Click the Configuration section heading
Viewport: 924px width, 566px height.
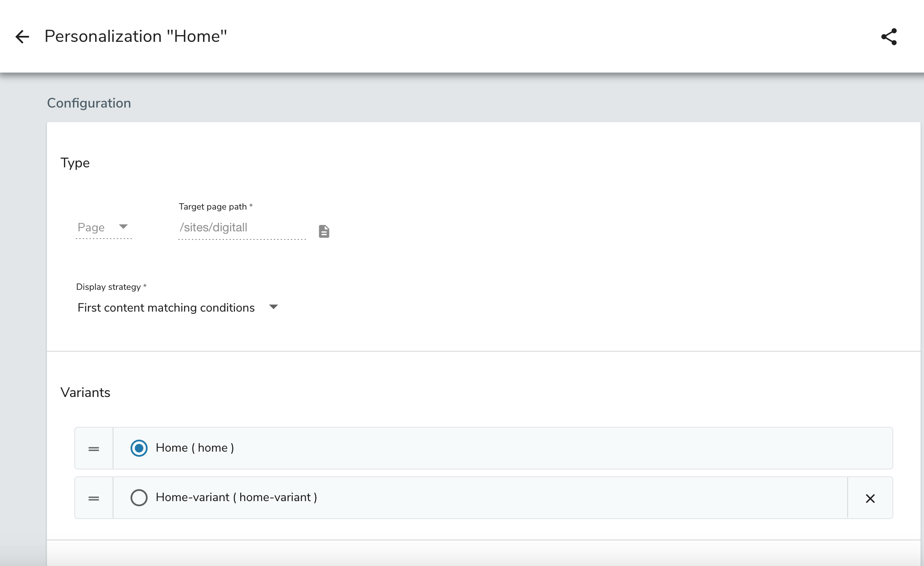[x=89, y=103]
